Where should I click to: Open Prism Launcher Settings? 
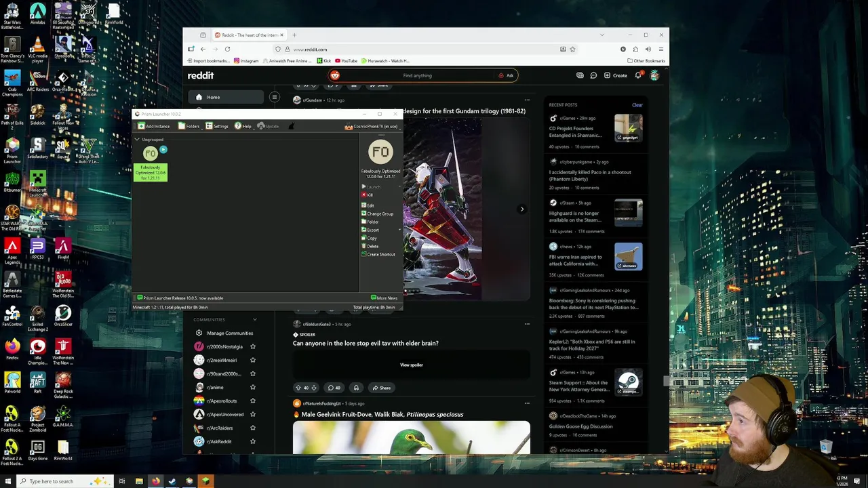click(217, 126)
